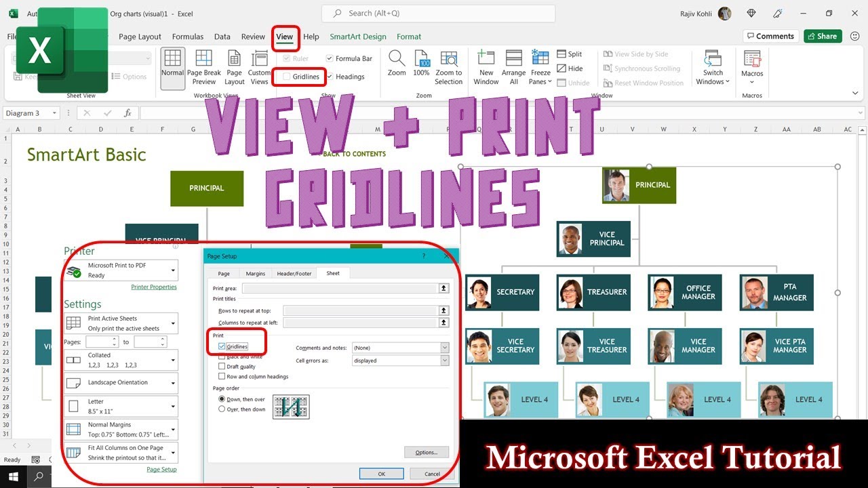This screenshot has height=488, width=868.
Task: Open Print Active Sheets dropdown
Action: 173,323
